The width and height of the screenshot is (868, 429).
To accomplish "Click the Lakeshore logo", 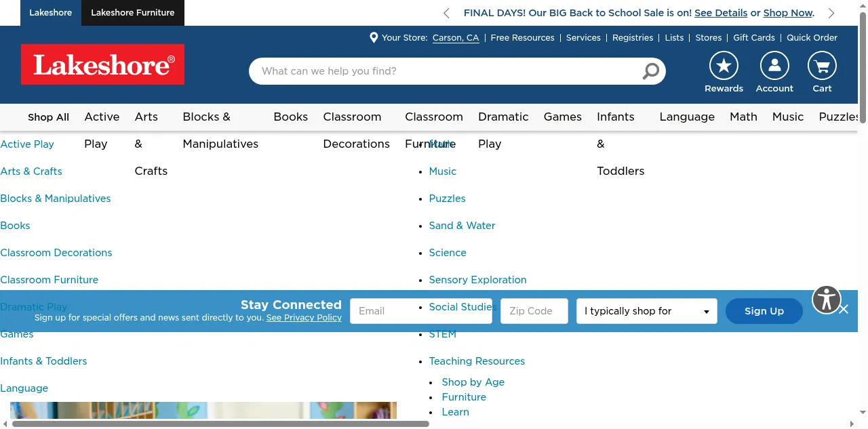I will 102,65.
